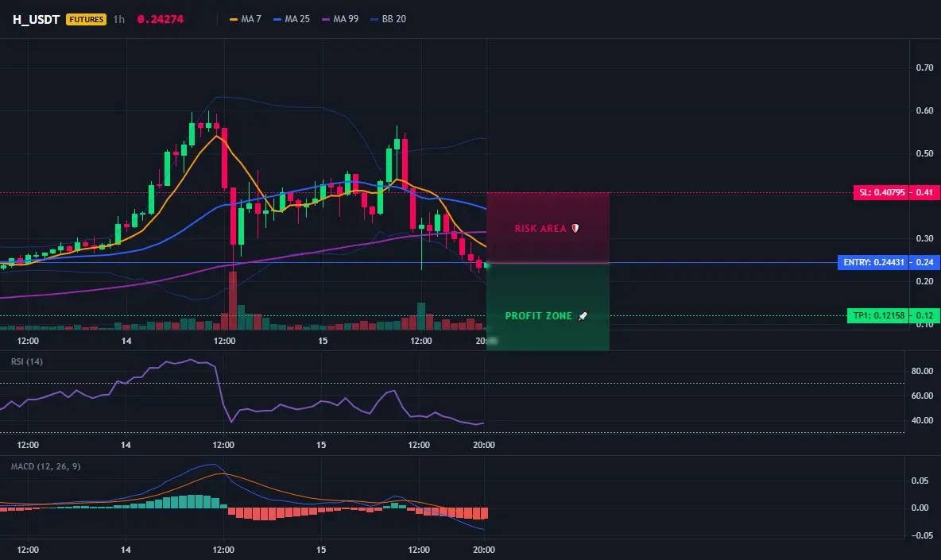This screenshot has height=560, width=941.
Task: Toggle the MA 25 legend entry
Action: 292,19
